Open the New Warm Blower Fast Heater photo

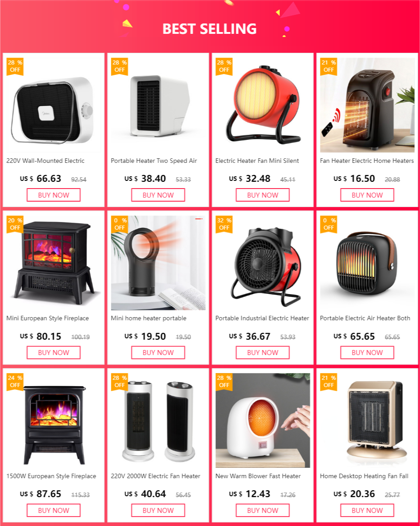pyautogui.click(x=263, y=420)
